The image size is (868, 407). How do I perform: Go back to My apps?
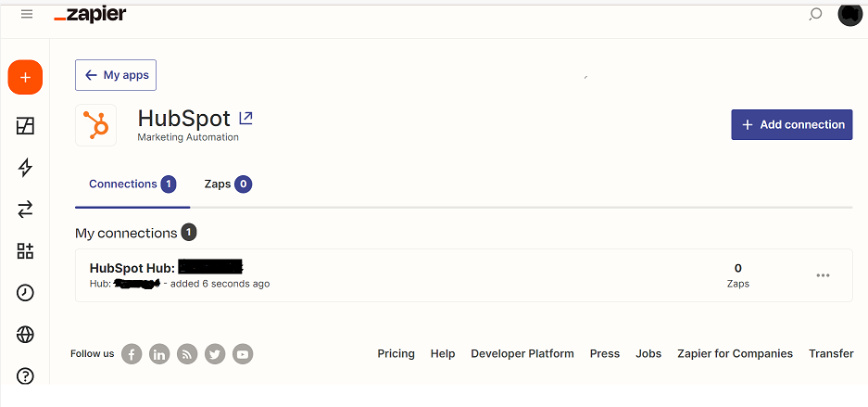(x=116, y=75)
